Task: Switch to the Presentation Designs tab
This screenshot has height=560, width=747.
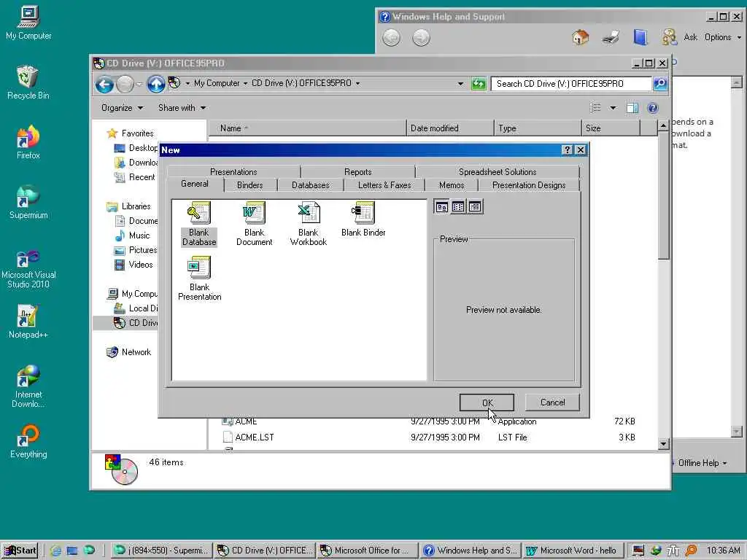Action: coord(529,184)
